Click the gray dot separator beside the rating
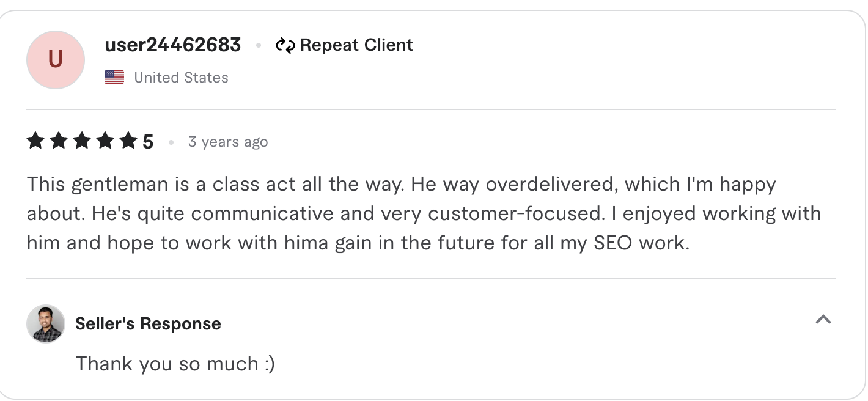 point(170,141)
